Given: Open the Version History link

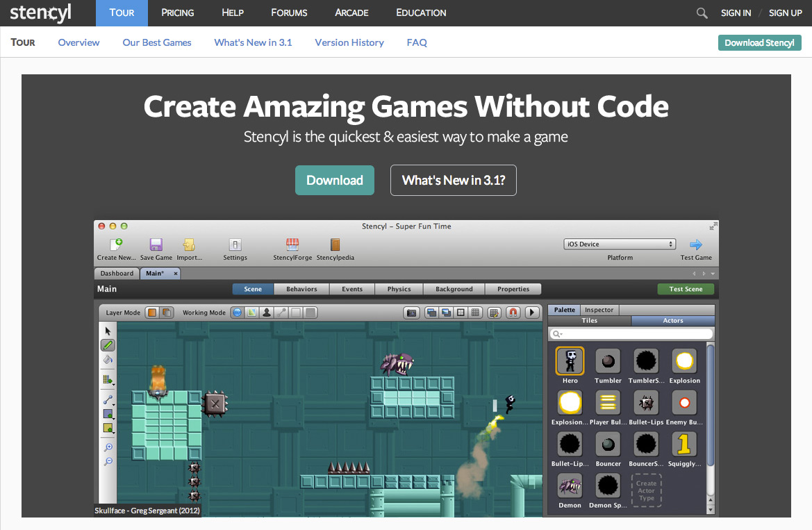Looking at the screenshot, I should coord(349,42).
